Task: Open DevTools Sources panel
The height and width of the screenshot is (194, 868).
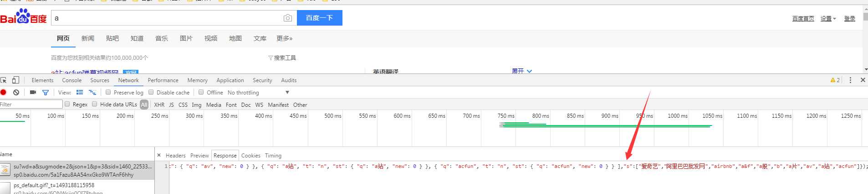Action: tap(100, 80)
